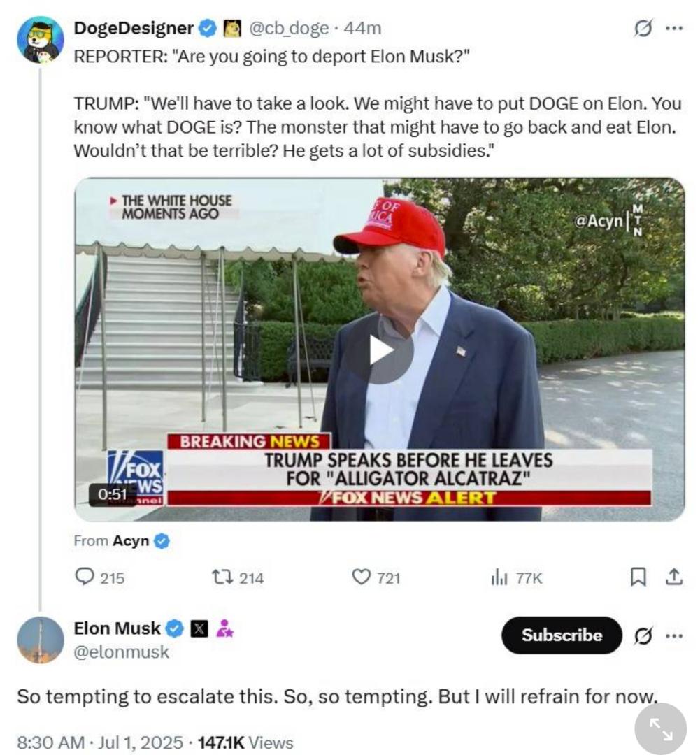This screenshot has width=700, height=755.
Task: Click Grok icon beside Subscribe button
Action: 643,636
